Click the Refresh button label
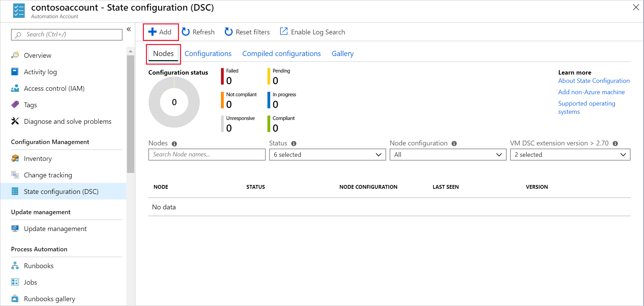 pyautogui.click(x=203, y=32)
